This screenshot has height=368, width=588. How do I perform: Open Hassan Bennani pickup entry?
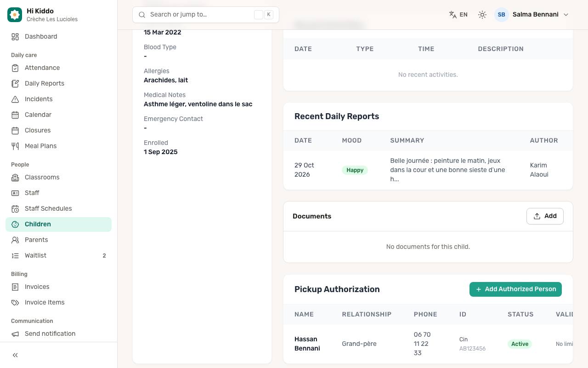(x=428, y=344)
